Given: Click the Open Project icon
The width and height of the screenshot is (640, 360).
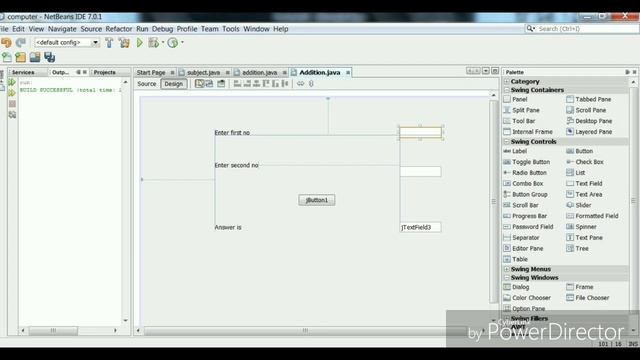Looking at the screenshot, I should (x=35, y=57).
